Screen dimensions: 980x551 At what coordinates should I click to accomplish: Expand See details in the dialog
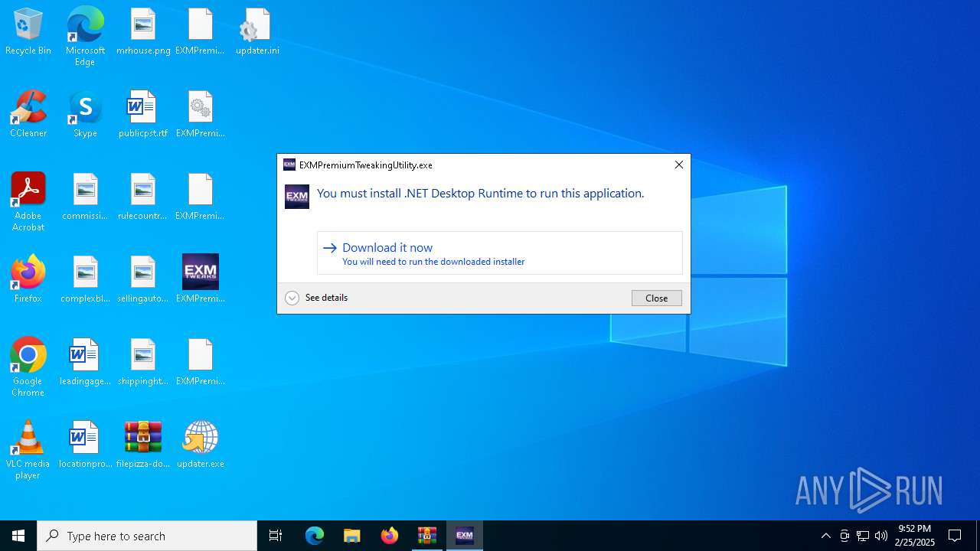[x=316, y=298]
